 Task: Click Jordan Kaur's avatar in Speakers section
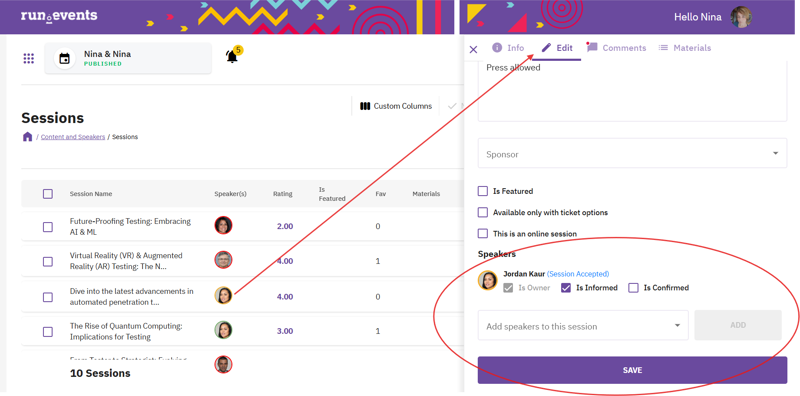pos(488,280)
